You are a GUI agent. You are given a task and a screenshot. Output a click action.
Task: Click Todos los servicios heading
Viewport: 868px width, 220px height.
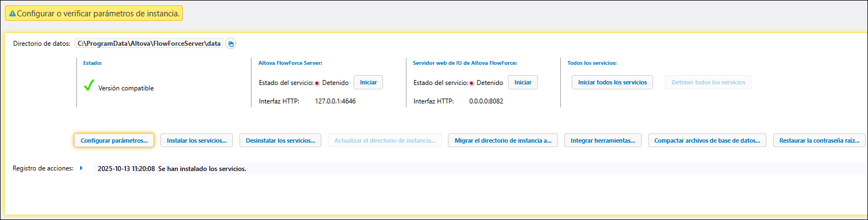(x=592, y=63)
